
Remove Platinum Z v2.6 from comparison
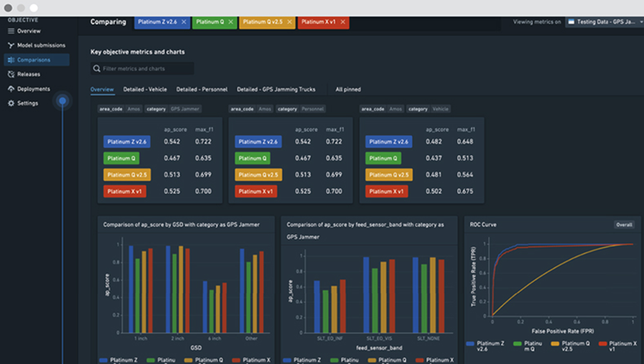click(184, 22)
